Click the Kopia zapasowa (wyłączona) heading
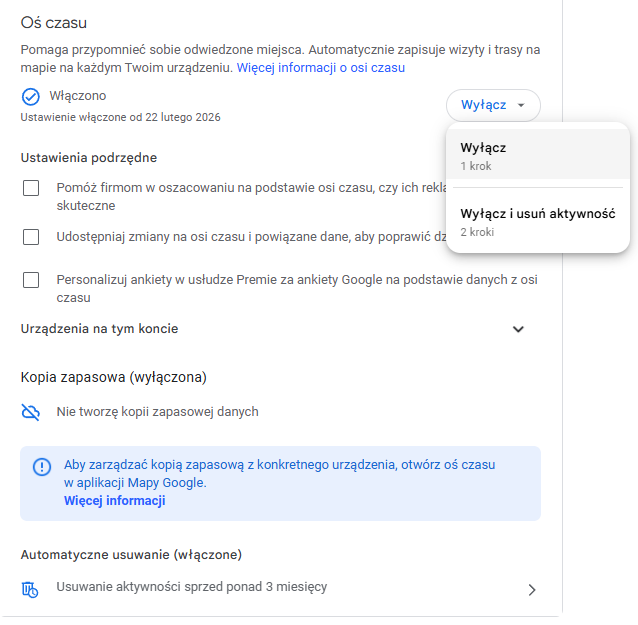638x625 pixels. pyautogui.click(x=113, y=377)
